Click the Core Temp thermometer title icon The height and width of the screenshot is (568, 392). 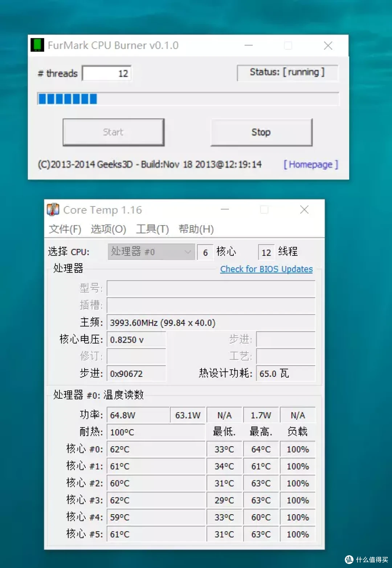pyautogui.click(x=53, y=210)
